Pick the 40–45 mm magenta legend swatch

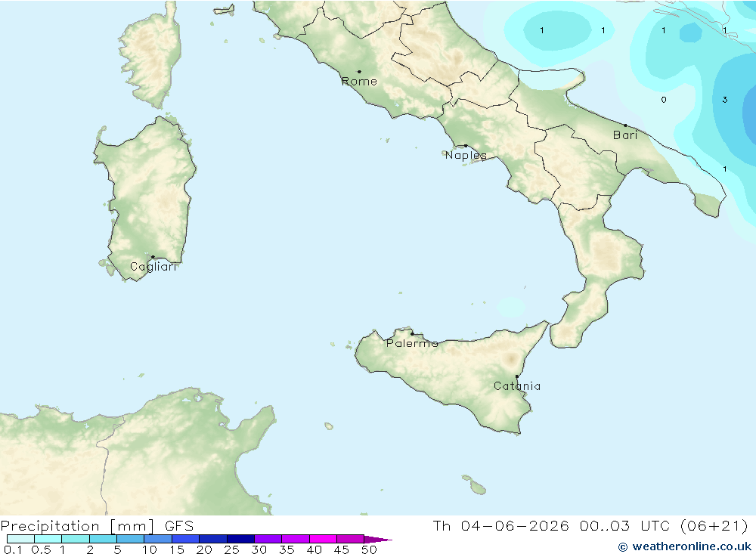pyautogui.click(x=323, y=539)
